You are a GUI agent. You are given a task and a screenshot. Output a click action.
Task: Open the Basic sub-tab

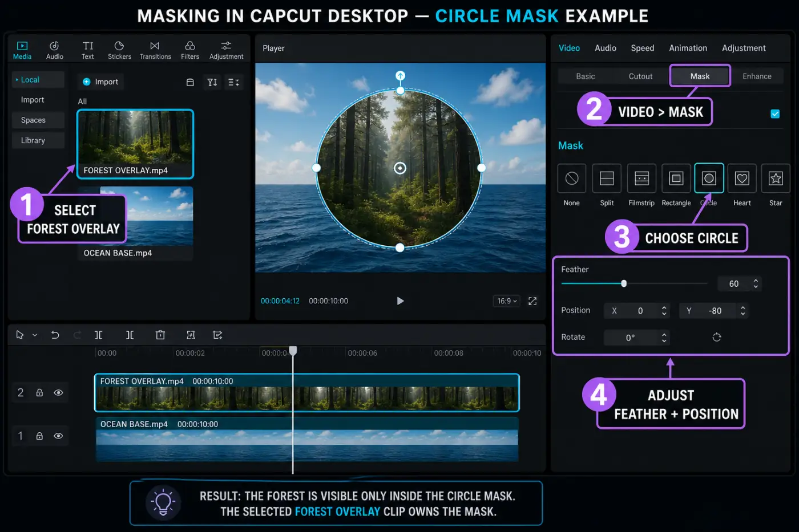click(586, 76)
